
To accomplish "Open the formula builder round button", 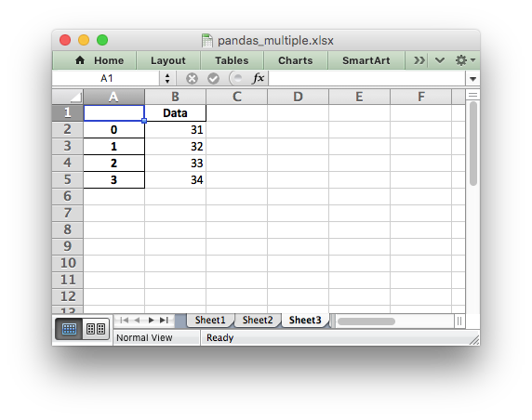I will coord(236,79).
